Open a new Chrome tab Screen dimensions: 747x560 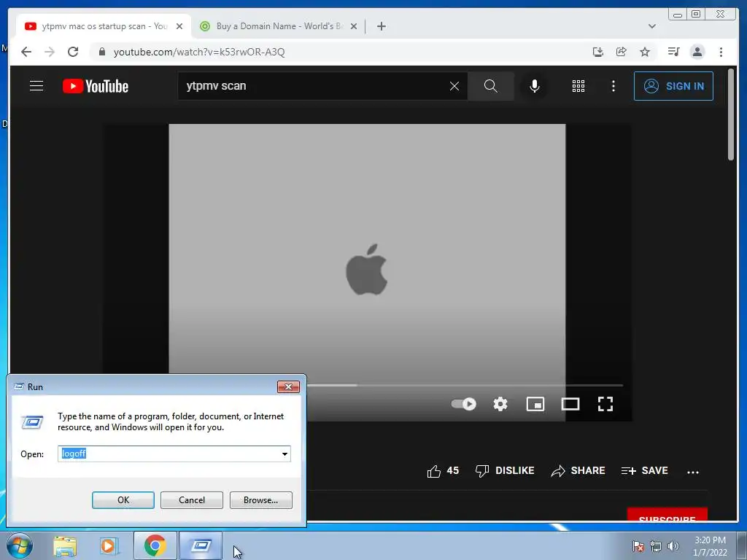pos(381,26)
